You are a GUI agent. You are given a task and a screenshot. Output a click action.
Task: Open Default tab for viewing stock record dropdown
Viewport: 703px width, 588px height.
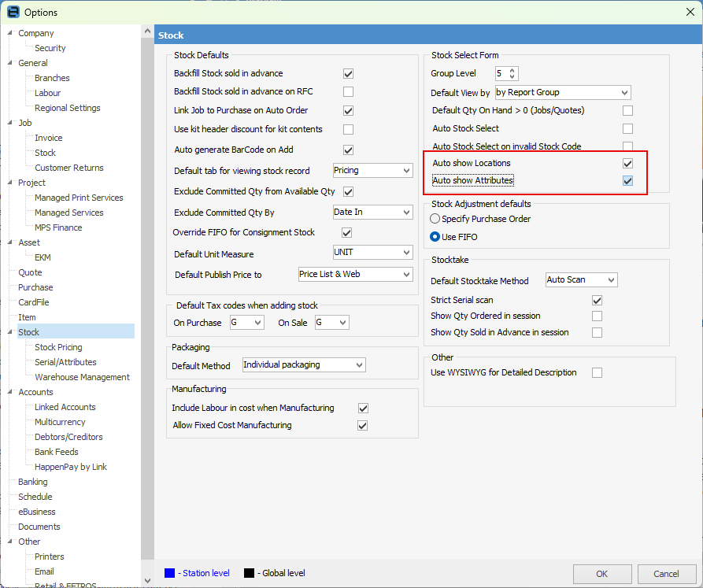point(407,170)
